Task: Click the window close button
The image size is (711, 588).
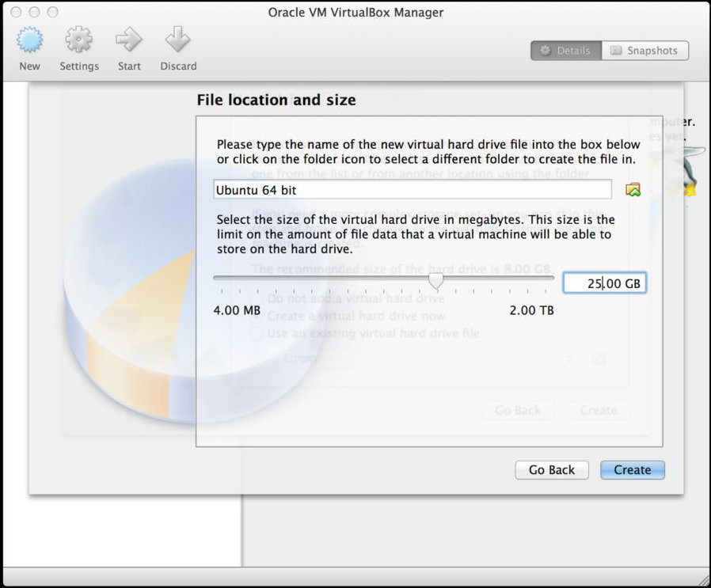Action: (17, 12)
